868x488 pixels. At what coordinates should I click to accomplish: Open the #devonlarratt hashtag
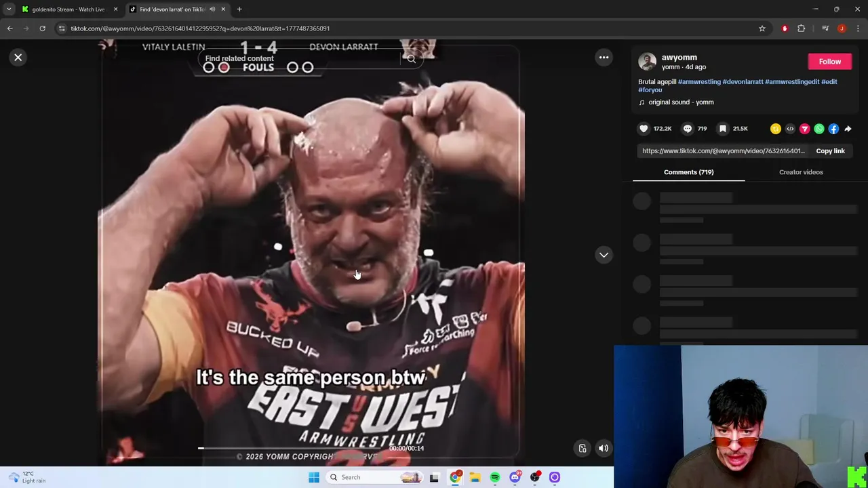pos(743,81)
